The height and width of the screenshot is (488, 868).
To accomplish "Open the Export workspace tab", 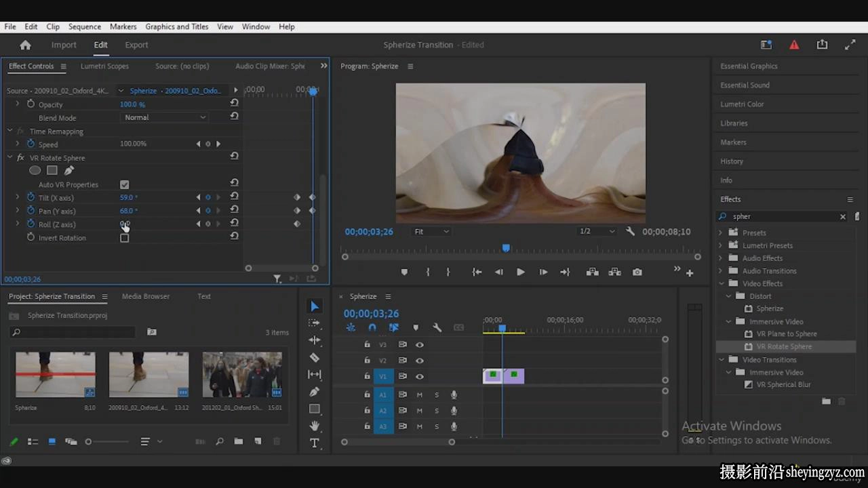I will coord(136,45).
